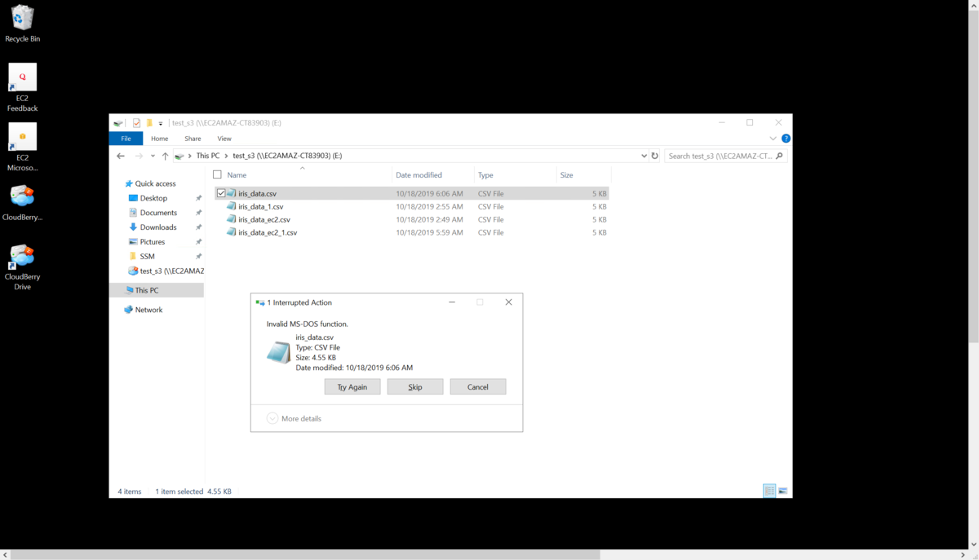
Task: Switch to the Home ribbon tab
Action: 160,139
